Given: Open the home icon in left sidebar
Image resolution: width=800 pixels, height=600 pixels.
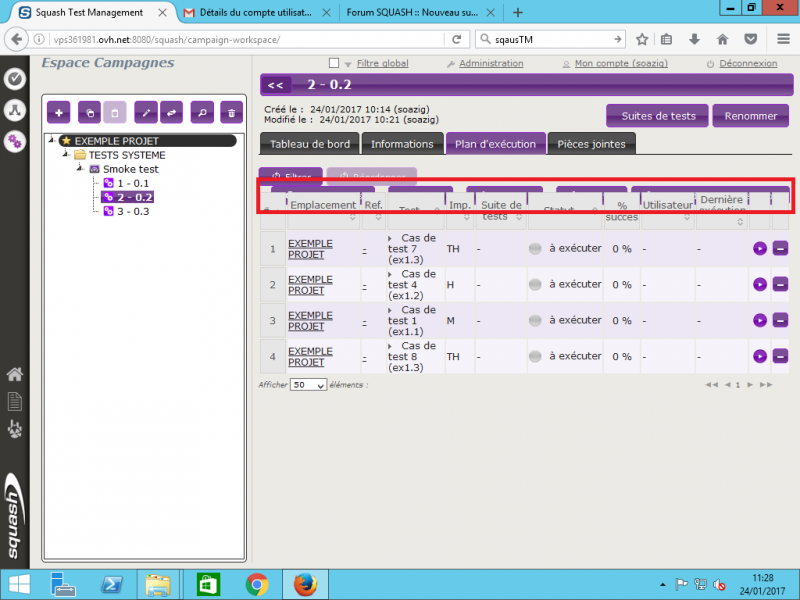Looking at the screenshot, I should 15,374.
